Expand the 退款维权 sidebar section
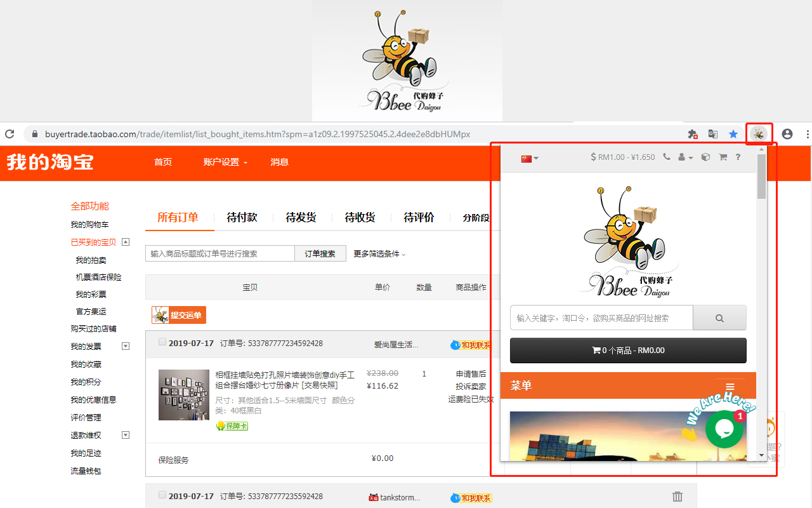812x508 pixels. pyautogui.click(x=126, y=435)
